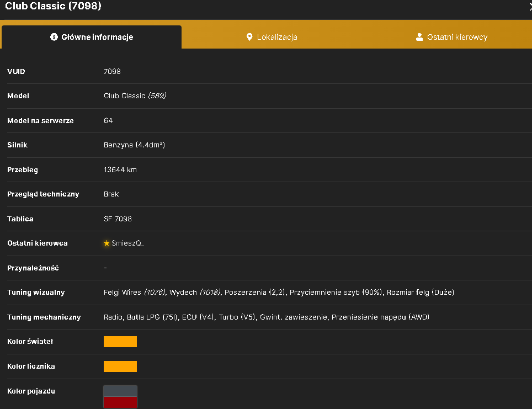Click the Model na serwerze value 64
532x409 pixels.
(x=108, y=120)
